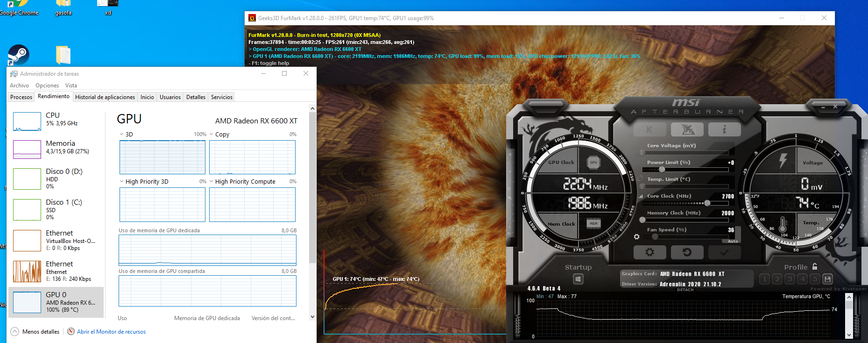Open the gasofa desktop folder

(x=63, y=8)
